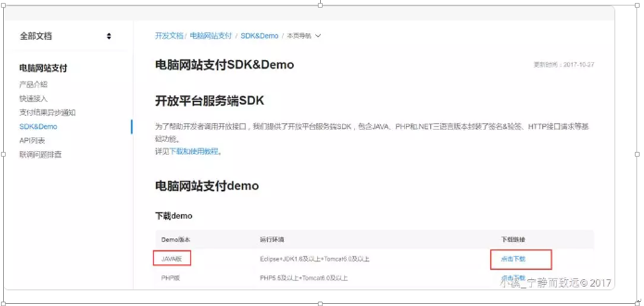Click the 电脑网站支付SDK&Demo page title

point(224,65)
